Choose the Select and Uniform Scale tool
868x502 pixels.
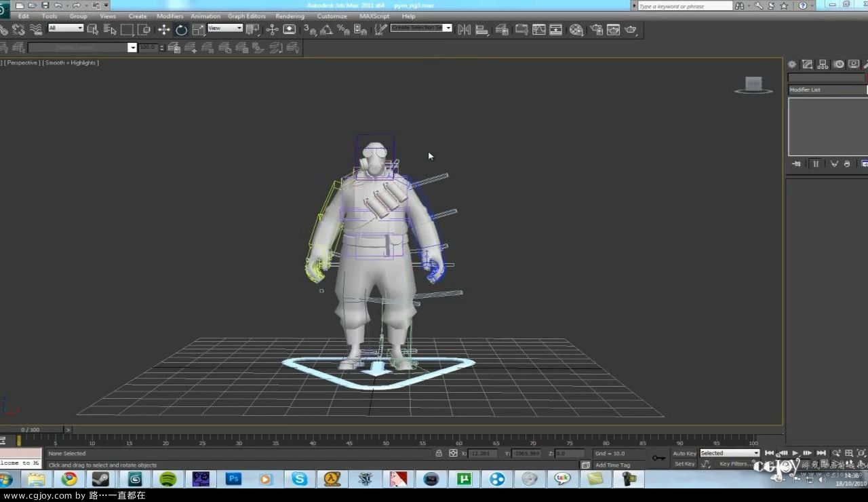(198, 29)
